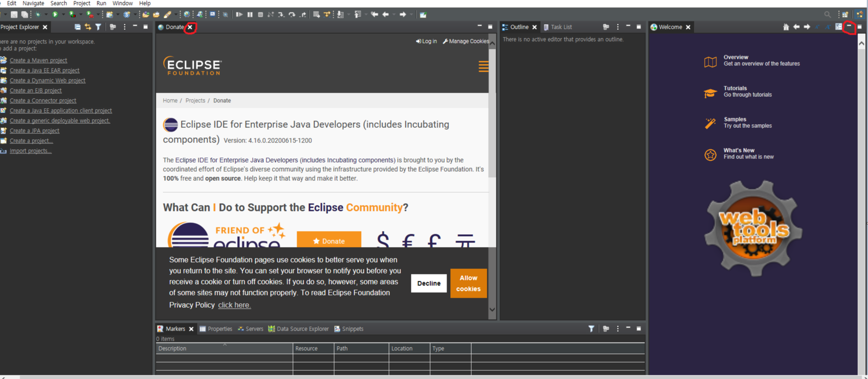Click the Step Return debug icon
The image size is (868, 379).
click(303, 15)
